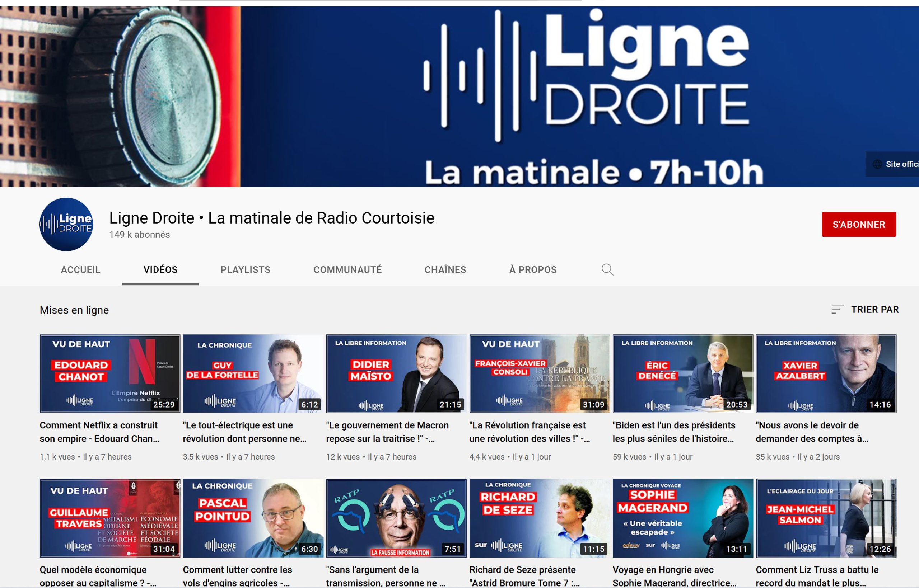Open the Guillaume Travers video thumbnail
This screenshot has width=919, height=588.
(110, 518)
